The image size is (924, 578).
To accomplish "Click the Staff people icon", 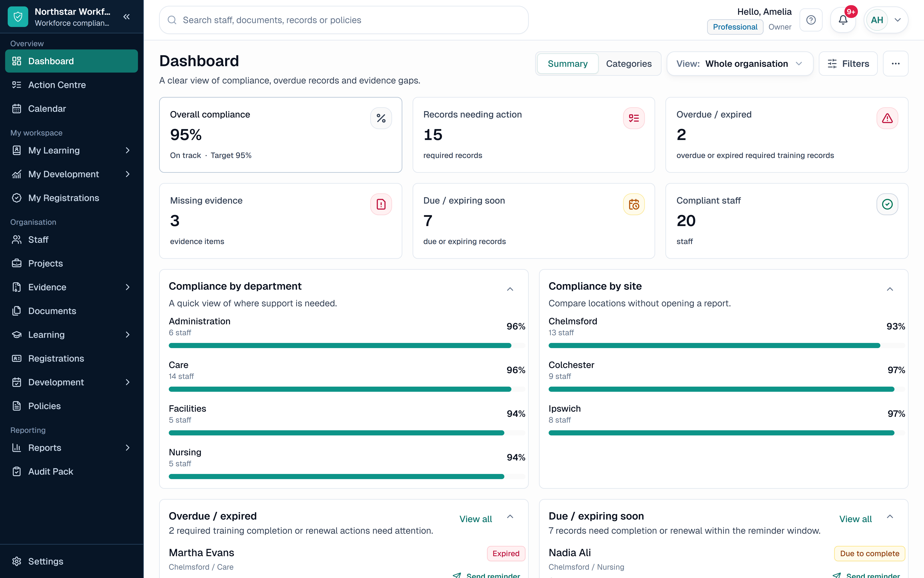I will click(17, 240).
